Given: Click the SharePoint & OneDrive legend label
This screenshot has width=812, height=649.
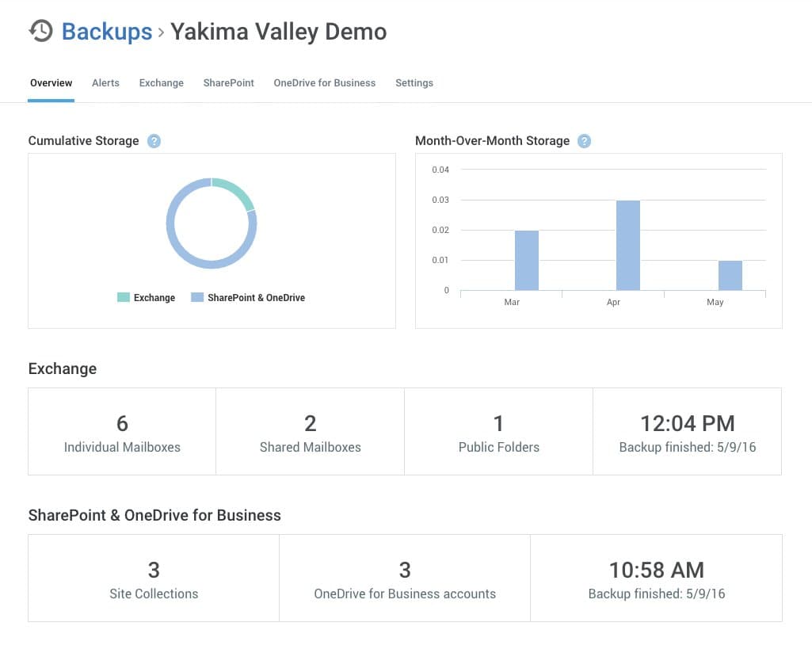Looking at the screenshot, I should [x=257, y=298].
